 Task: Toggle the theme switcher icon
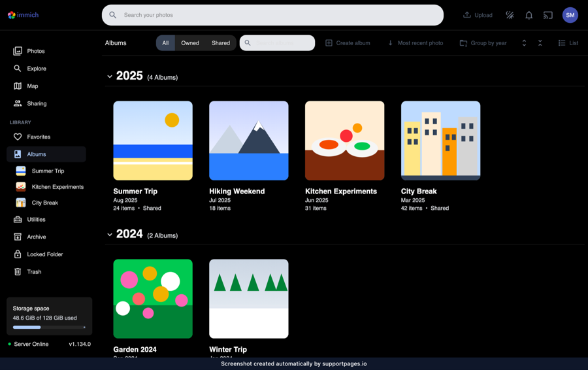pyautogui.click(x=510, y=15)
